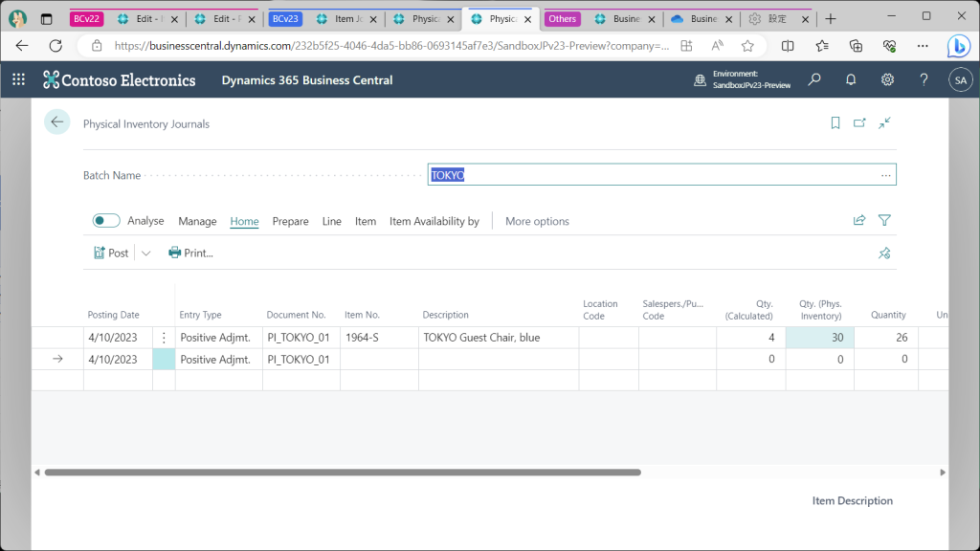The height and width of the screenshot is (551, 980).
Task: Expand the Post dropdown arrow
Action: coord(145,253)
